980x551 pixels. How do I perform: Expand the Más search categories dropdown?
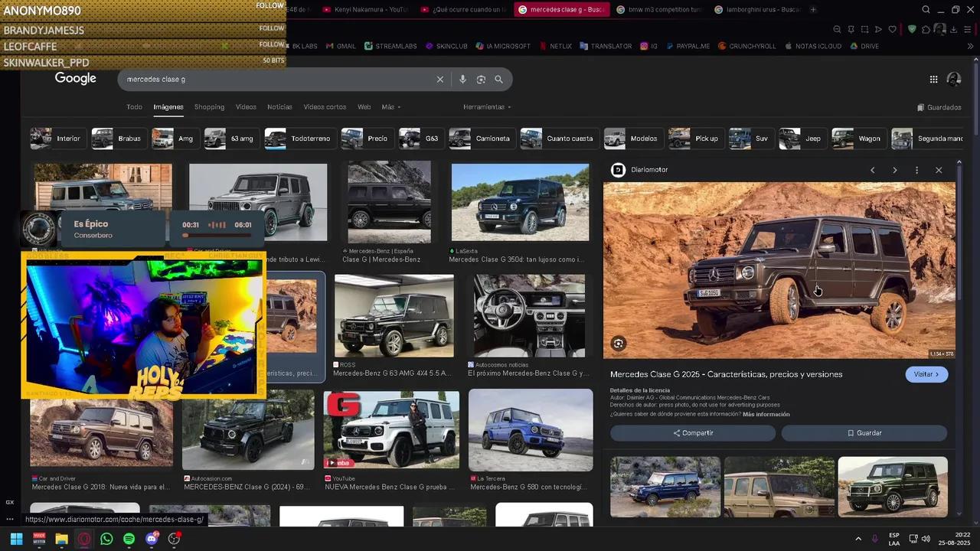click(391, 107)
